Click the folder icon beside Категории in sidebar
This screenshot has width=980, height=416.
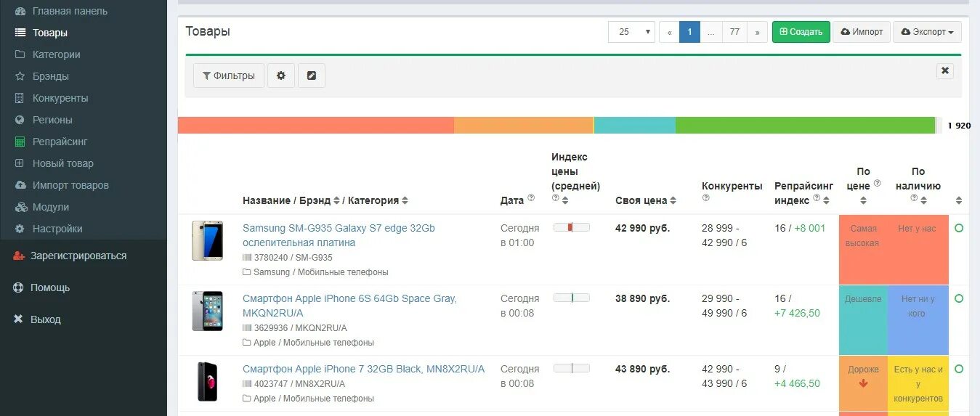[x=20, y=54]
